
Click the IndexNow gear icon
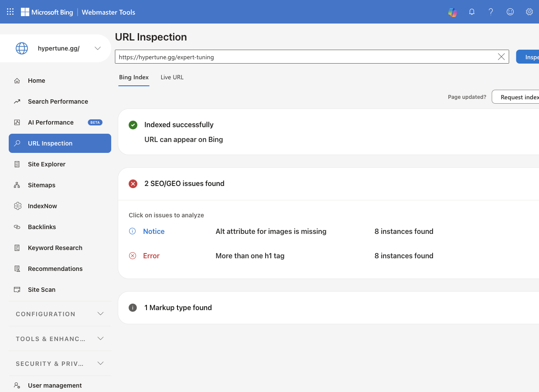17,206
